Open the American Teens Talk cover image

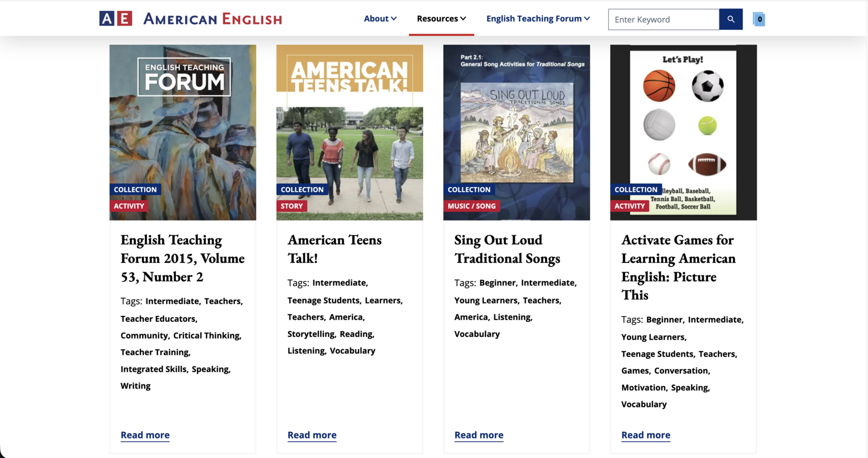click(x=350, y=132)
